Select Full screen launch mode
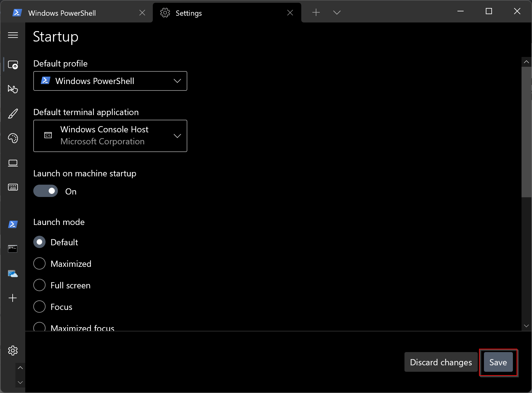The width and height of the screenshot is (532, 393). [x=62, y=285]
